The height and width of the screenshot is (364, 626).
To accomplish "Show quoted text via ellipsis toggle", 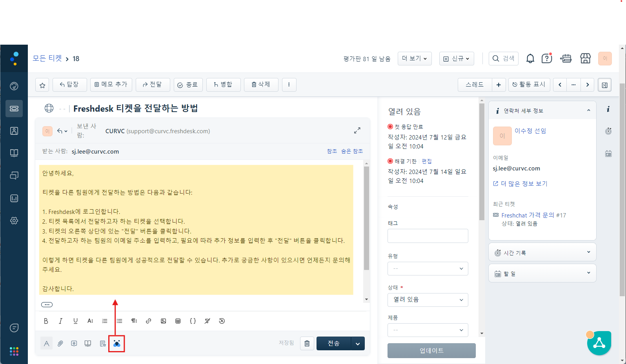I will point(47,304).
